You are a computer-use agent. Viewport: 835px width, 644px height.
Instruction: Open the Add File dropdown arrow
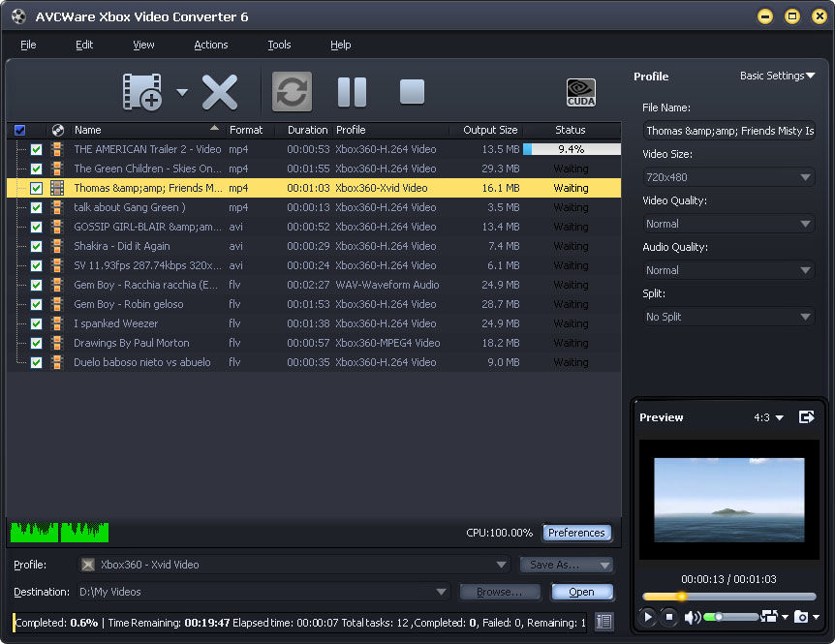(182, 93)
